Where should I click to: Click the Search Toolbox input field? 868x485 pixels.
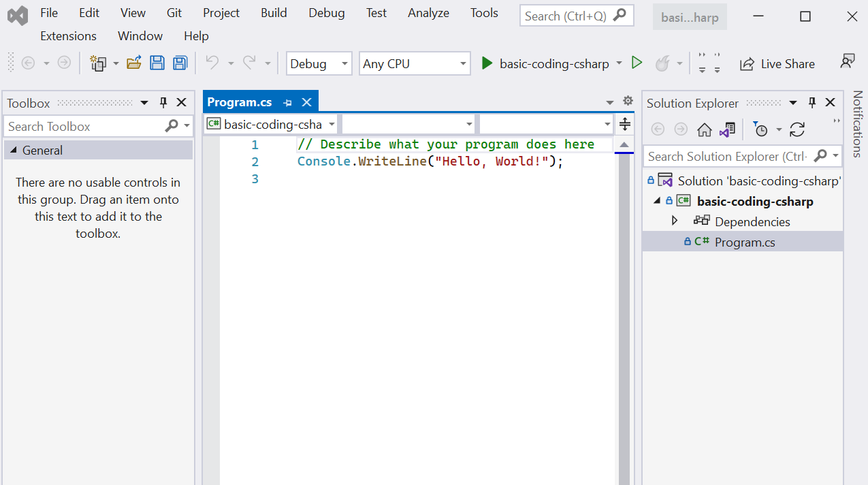point(99,126)
